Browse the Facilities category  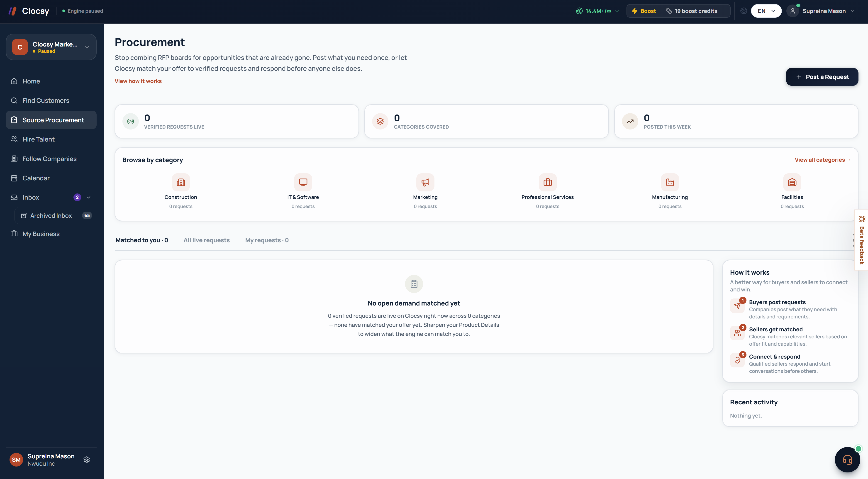point(792,191)
